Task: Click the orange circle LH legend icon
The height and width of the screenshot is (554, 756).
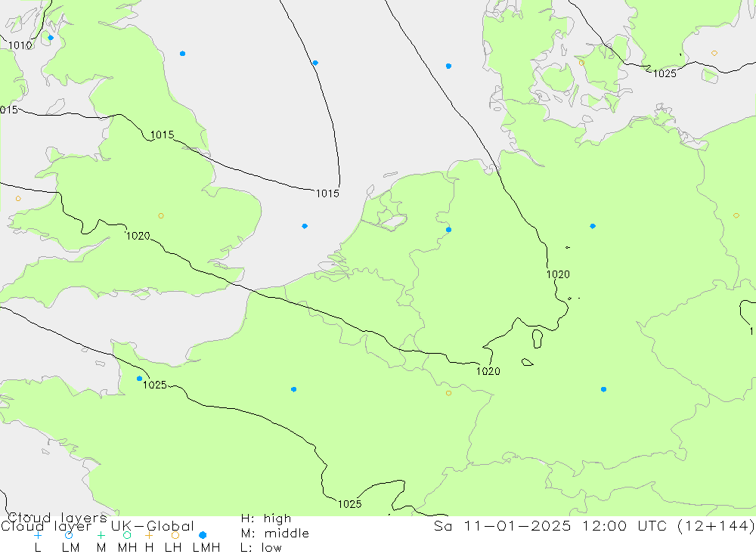Action: point(175,535)
